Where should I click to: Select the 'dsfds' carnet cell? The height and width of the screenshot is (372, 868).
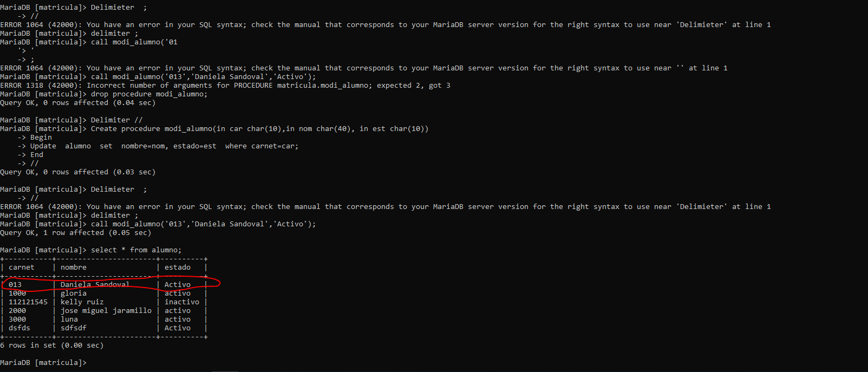click(19, 328)
